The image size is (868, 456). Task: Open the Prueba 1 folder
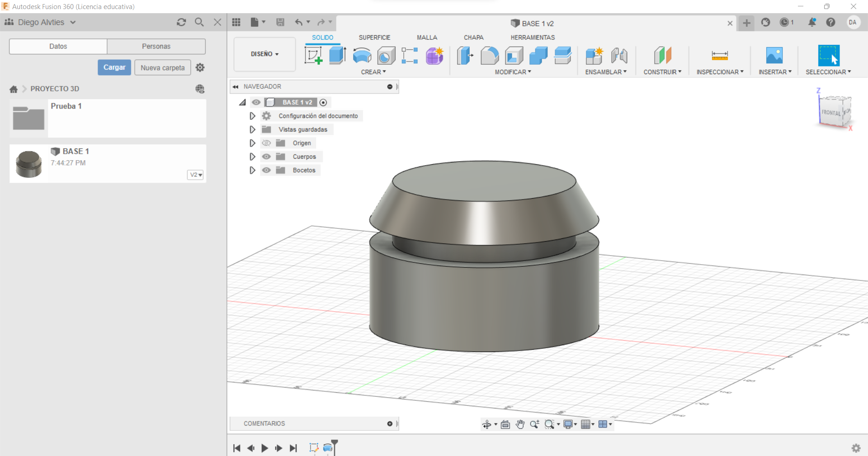tap(108, 119)
